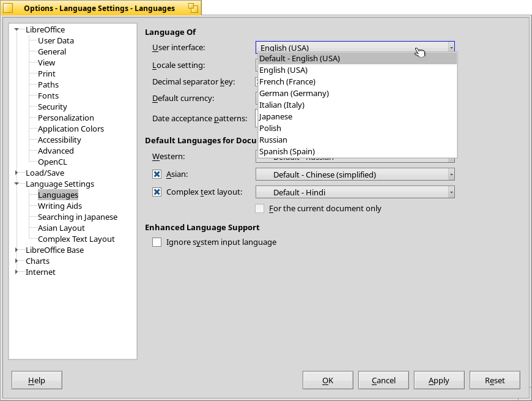Open the User interface language dropdown

355,47
